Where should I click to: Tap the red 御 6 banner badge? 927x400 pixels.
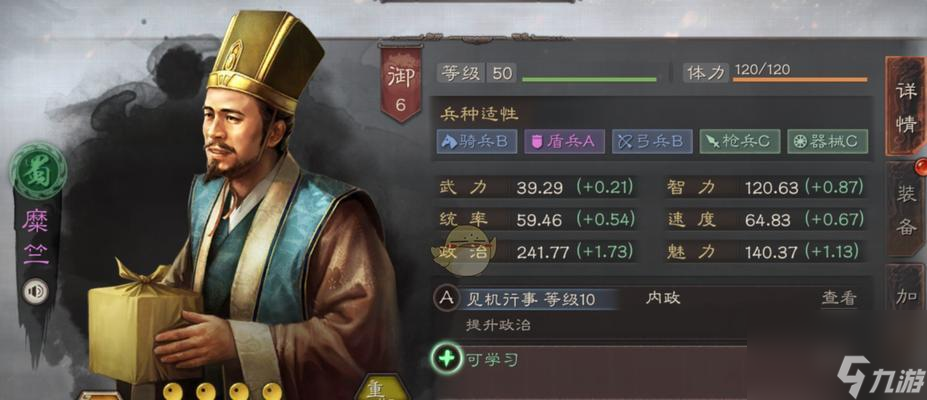coord(401,82)
